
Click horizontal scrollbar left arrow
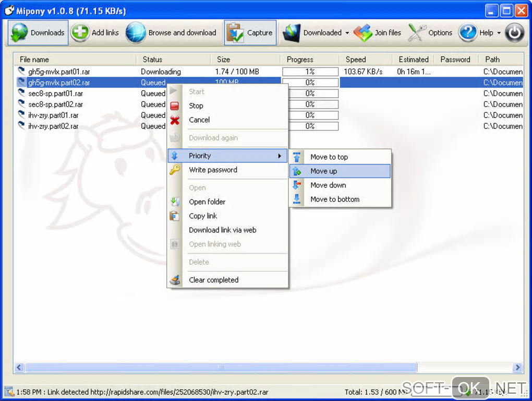pyautogui.click(x=19, y=368)
